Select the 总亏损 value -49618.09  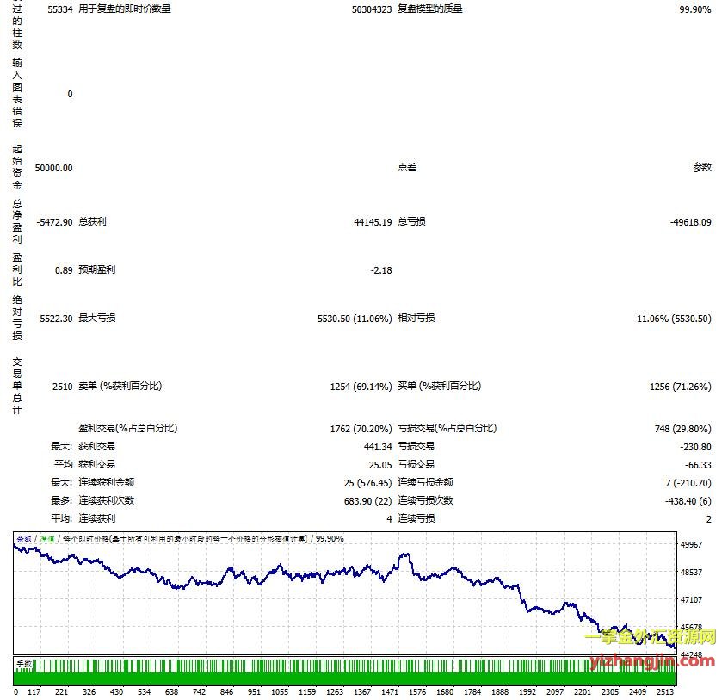click(x=690, y=222)
